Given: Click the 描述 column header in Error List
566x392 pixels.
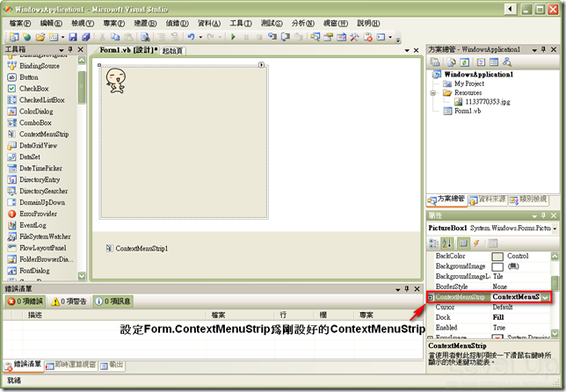Looking at the screenshot, I should [x=35, y=316].
